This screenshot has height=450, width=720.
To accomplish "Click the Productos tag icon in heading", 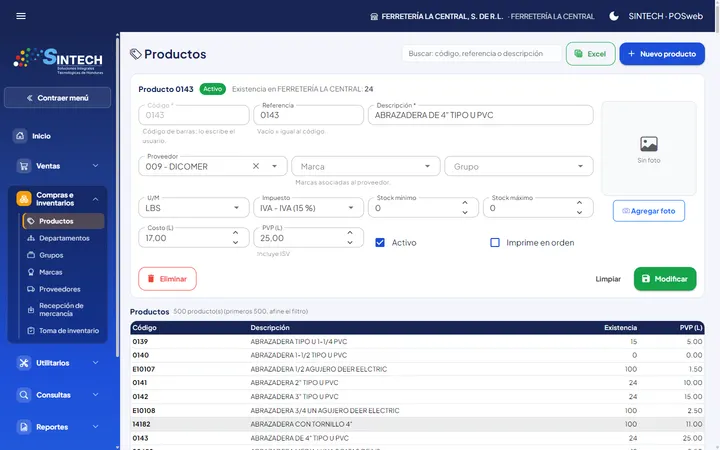I will (x=135, y=54).
